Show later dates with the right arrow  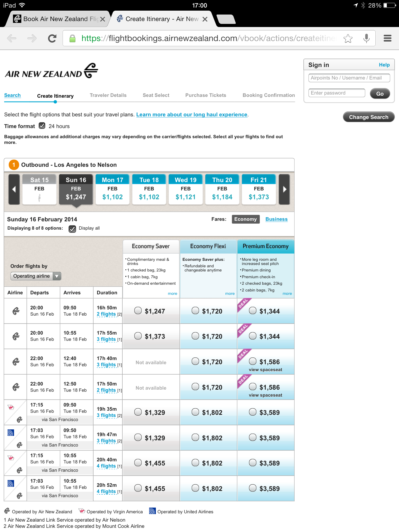[284, 189]
